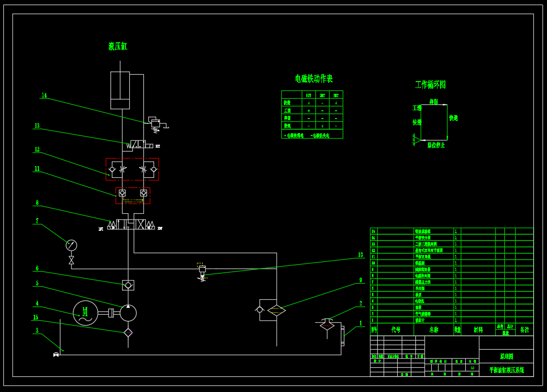The width and height of the screenshot is (547, 392).
Task: Select the relief valve symbol near callout 14
Action: point(157,122)
